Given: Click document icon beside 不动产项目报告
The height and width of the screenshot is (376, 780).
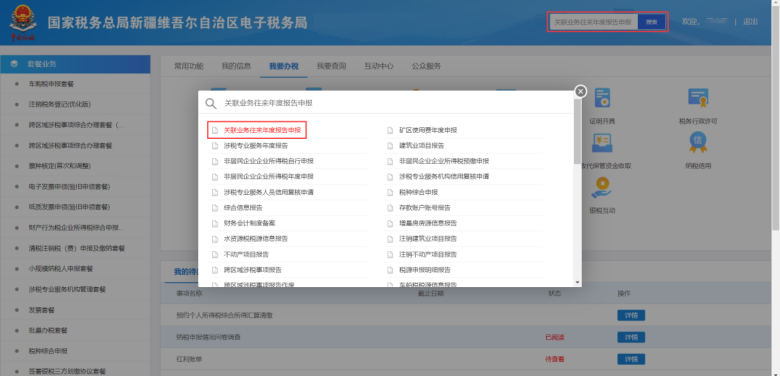Looking at the screenshot, I should click(215, 254).
